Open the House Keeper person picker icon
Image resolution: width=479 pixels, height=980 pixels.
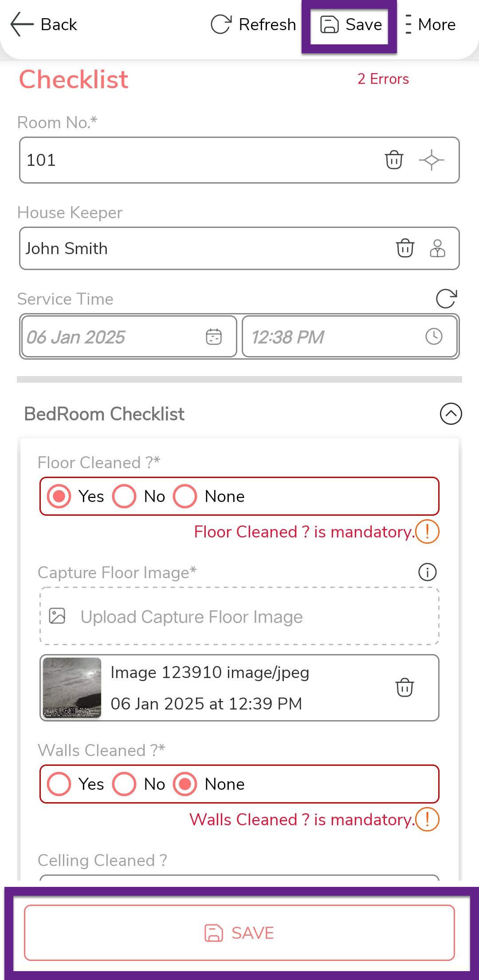click(x=437, y=248)
